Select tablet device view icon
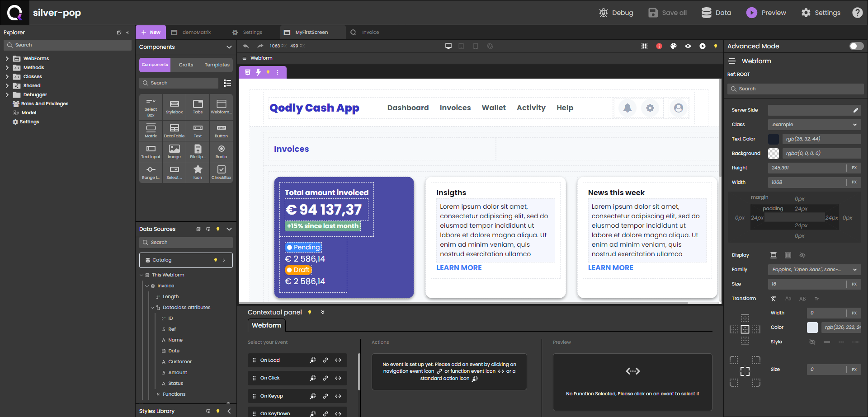This screenshot has width=868, height=417. (x=461, y=46)
